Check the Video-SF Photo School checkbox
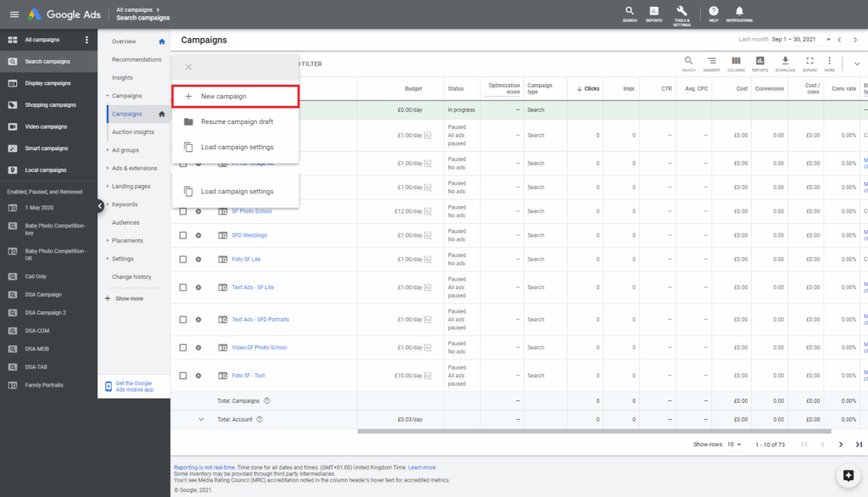 coord(183,348)
